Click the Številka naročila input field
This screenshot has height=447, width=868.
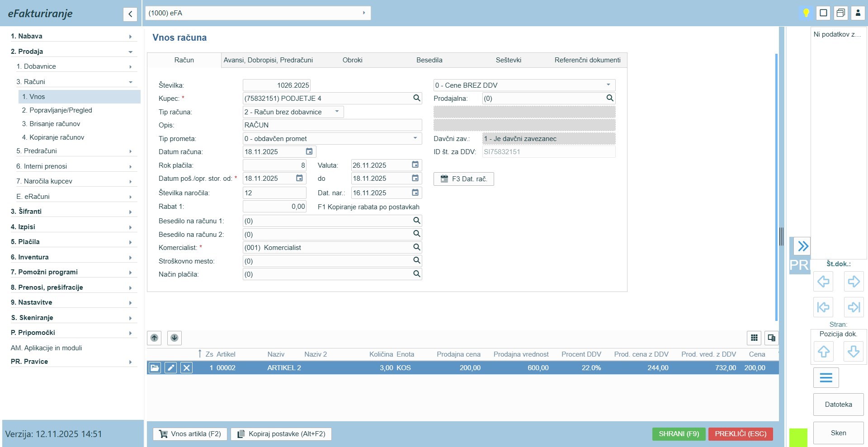(x=274, y=193)
